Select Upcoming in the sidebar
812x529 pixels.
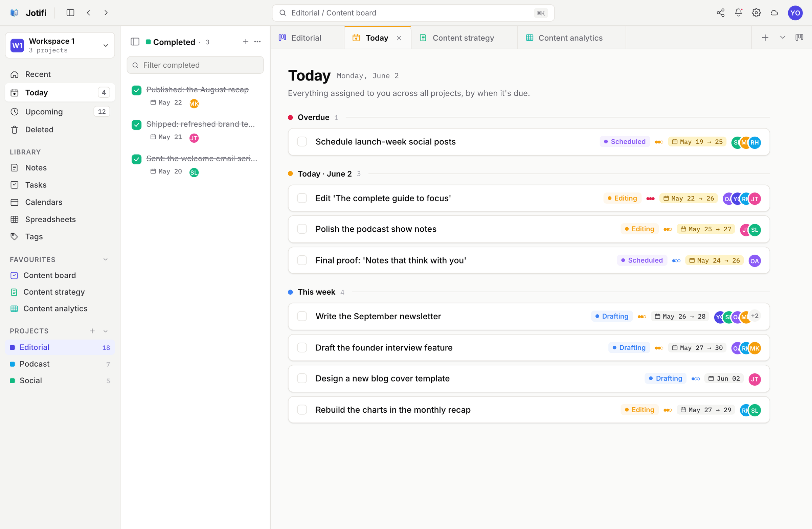click(x=60, y=112)
